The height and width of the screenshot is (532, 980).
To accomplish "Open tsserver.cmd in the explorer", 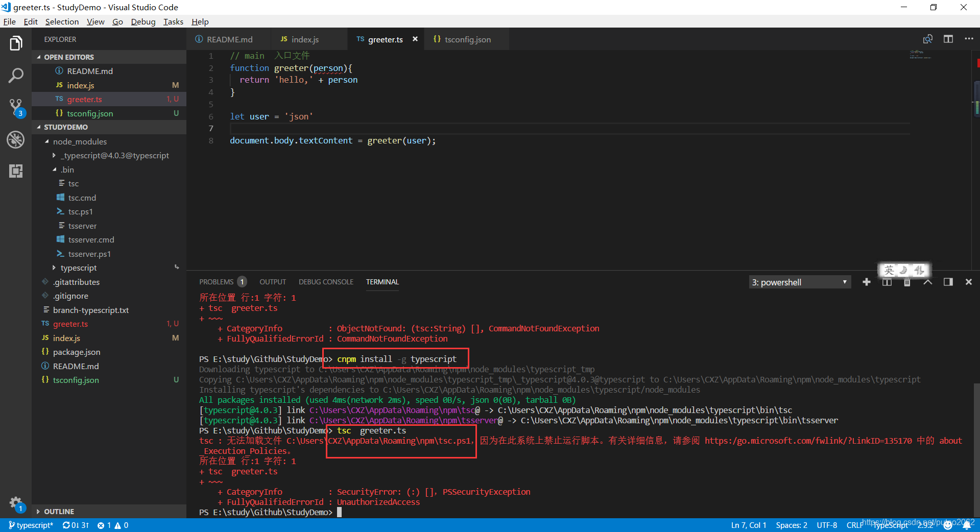I will 91,239.
